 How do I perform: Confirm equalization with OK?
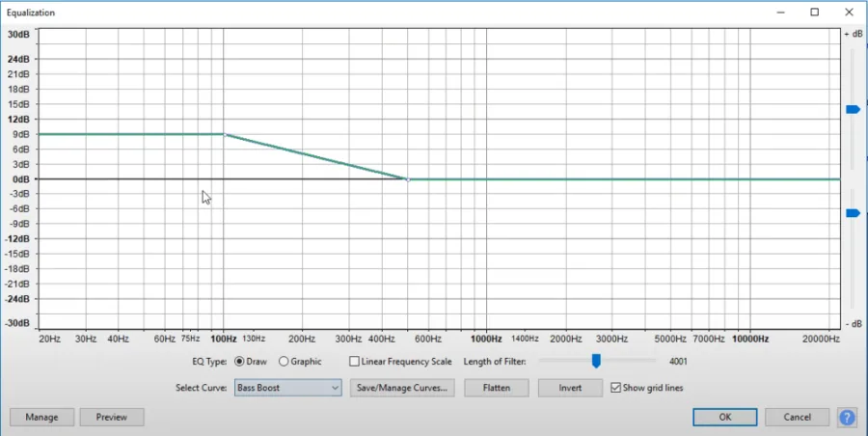click(725, 417)
